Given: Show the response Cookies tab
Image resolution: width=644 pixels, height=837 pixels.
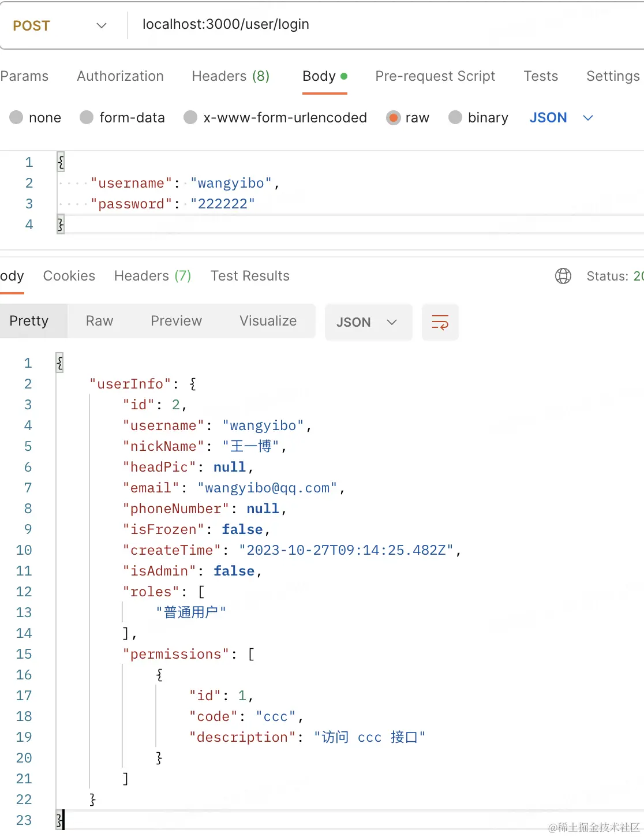Looking at the screenshot, I should (69, 276).
